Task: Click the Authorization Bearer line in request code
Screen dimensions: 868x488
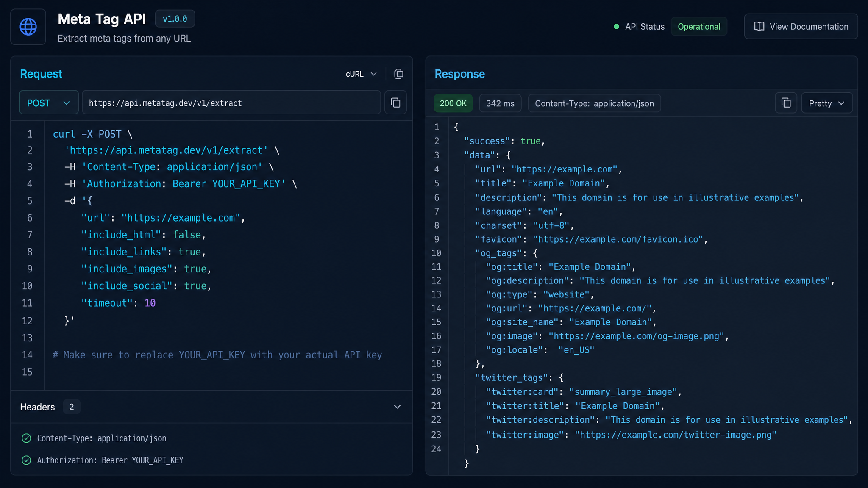Action: tap(181, 183)
